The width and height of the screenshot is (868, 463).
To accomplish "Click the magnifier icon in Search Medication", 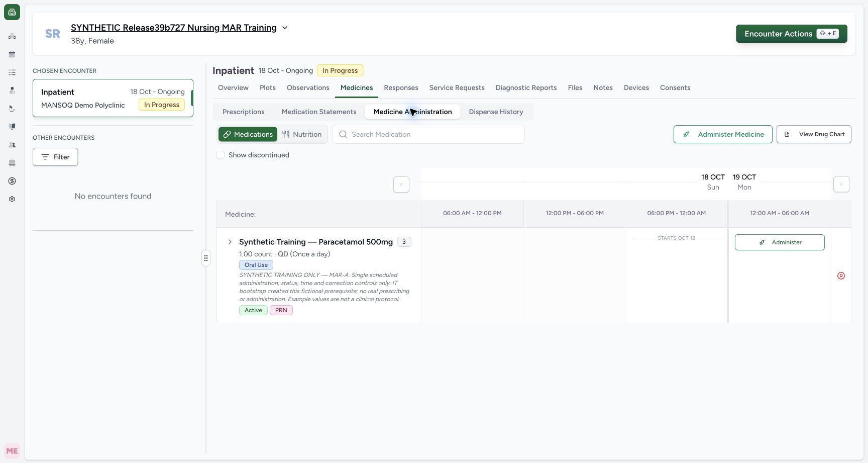I will (x=343, y=134).
